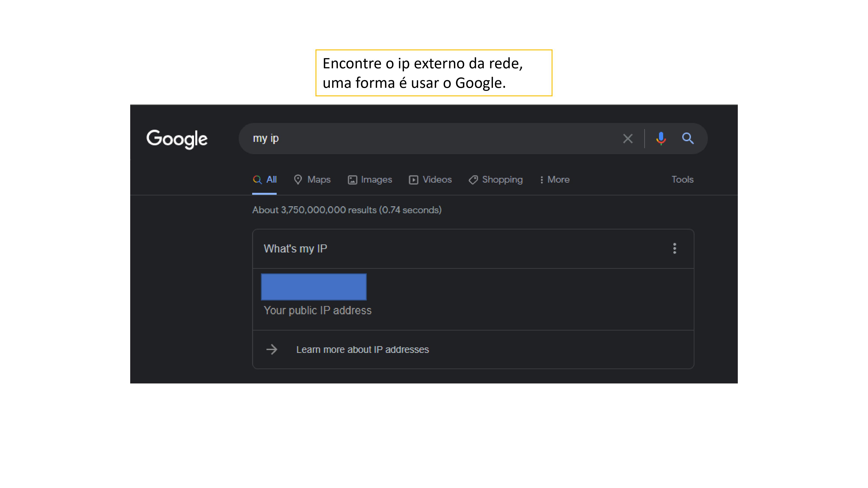This screenshot has height=488, width=868.
Task: Click the Shopping tag icon
Action: (x=473, y=180)
